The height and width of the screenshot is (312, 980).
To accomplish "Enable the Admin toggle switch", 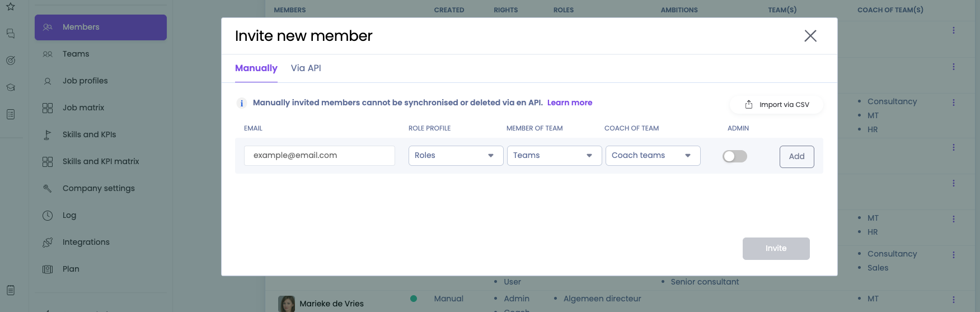I will [x=734, y=156].
